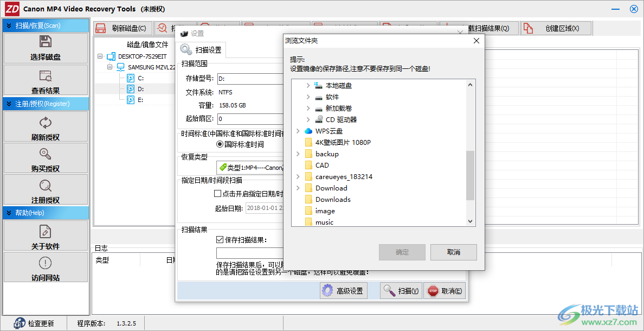This screenshot has height=331, width=644.
Task: Click the greyed 确定 button
Action: click(402, 252)
